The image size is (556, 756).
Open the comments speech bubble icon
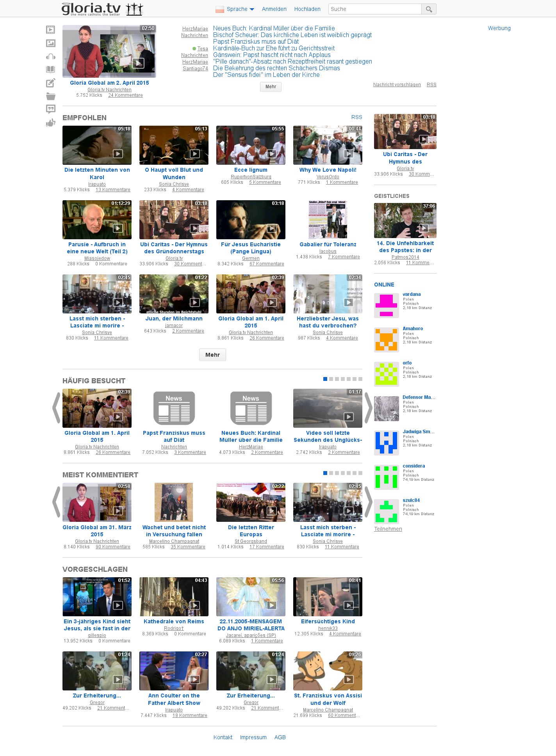click(51, 109)
